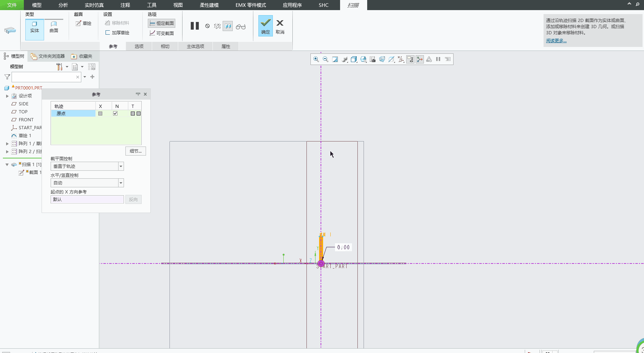This screenshot has height=353, width=644.
Task: Collapse the ribbon with top-right arrow
Action: 629,4
